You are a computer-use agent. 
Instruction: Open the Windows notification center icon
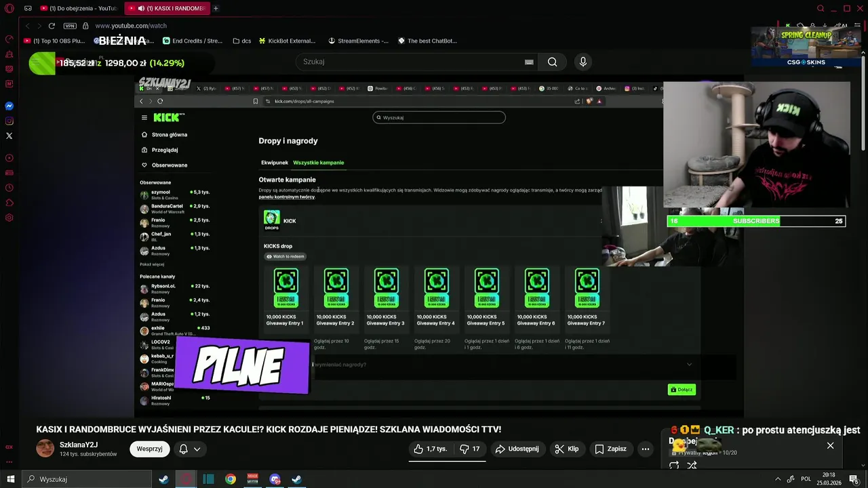pyautogui.click(x=854, y=479)
